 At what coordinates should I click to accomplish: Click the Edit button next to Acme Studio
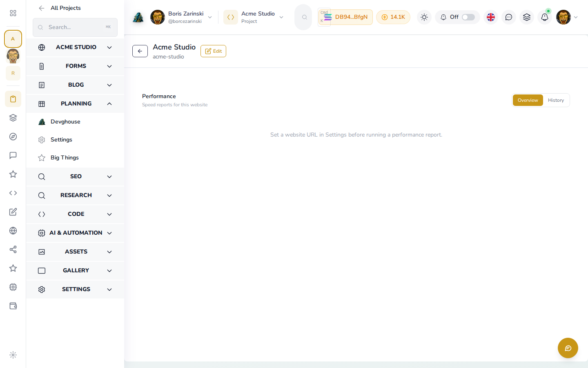click(213, 51)
